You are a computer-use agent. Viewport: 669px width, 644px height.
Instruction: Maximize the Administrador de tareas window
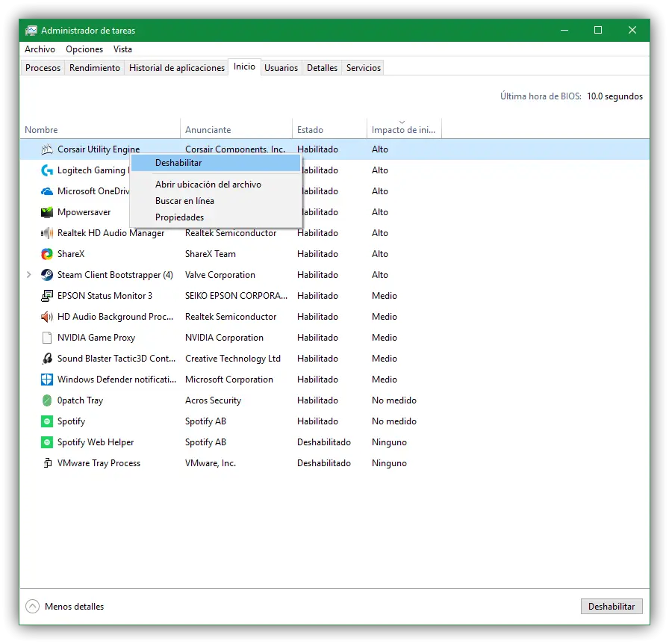click(598, 30)
